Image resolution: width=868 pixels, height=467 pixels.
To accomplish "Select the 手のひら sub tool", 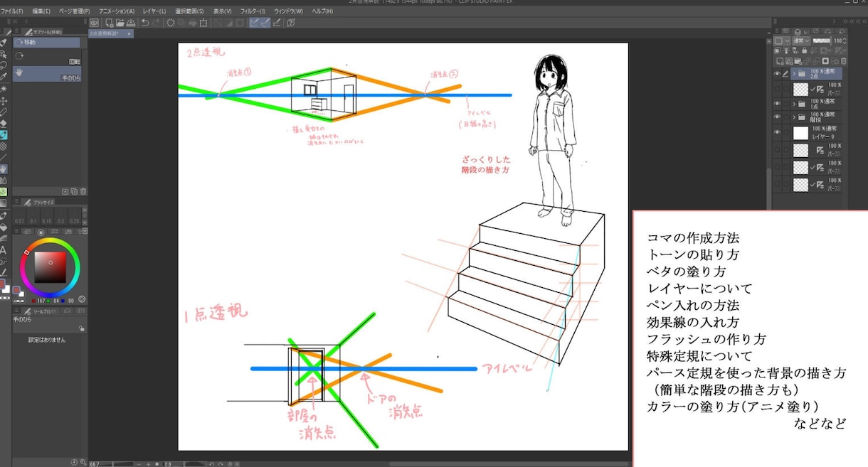I will pos(46,73).
